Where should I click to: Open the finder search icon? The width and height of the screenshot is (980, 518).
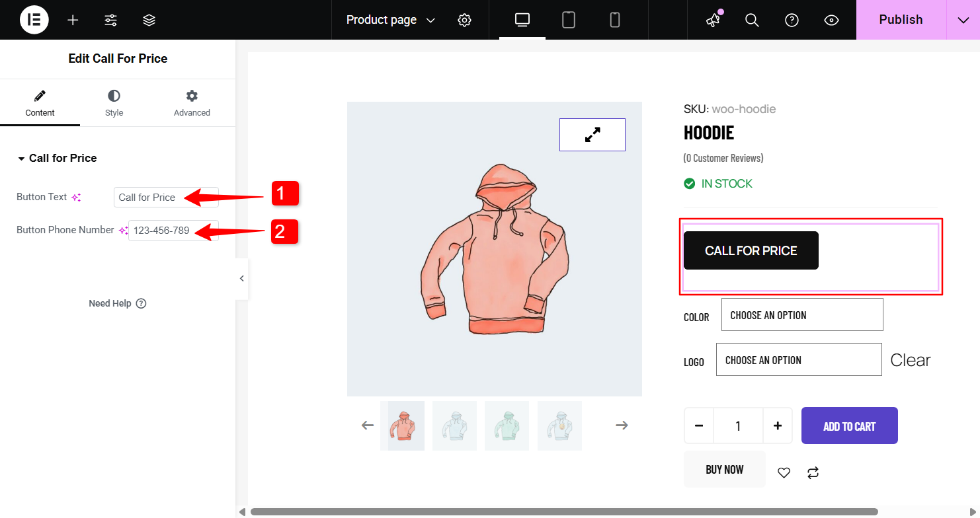point(752,20)
